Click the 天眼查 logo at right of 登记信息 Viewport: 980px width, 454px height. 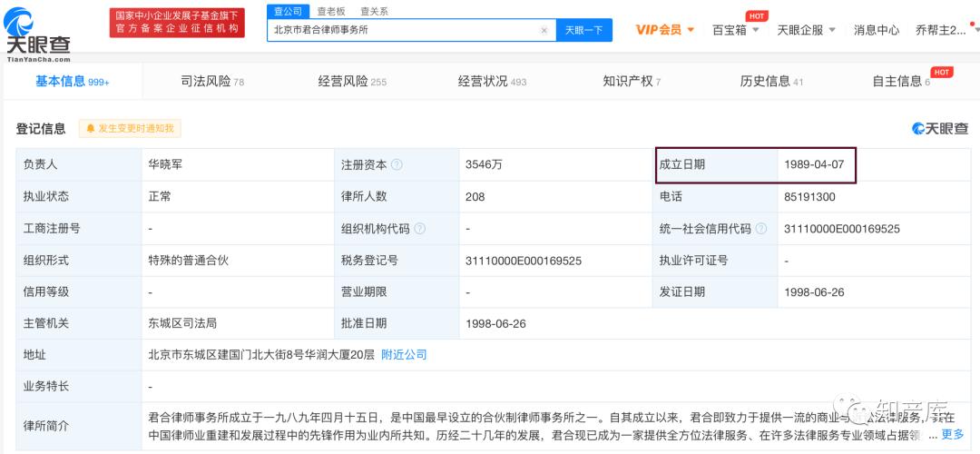pyautogui.click(x=940, y=129)
